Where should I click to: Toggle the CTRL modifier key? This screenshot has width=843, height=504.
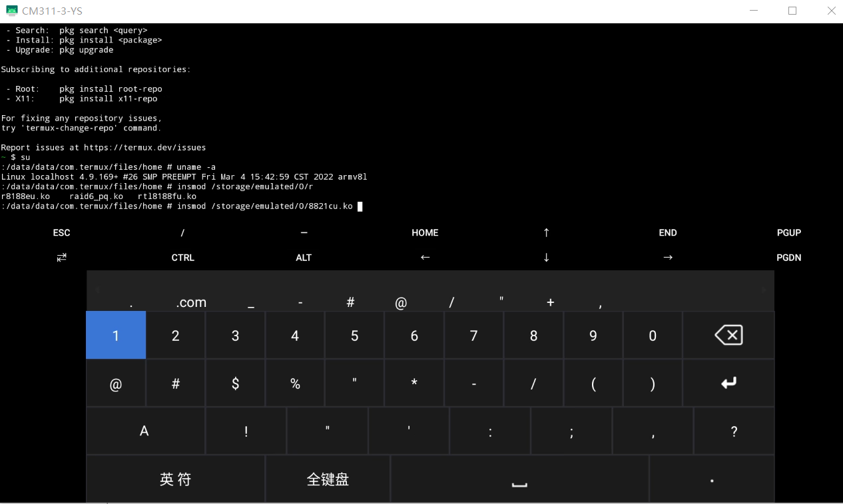(182, 258)
